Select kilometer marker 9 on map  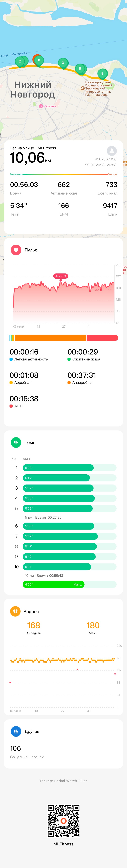tap(102, 74)
